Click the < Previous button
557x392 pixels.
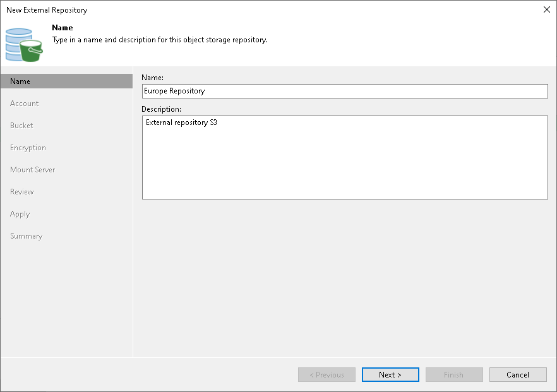pyautogui.click(x=326, y=374)
